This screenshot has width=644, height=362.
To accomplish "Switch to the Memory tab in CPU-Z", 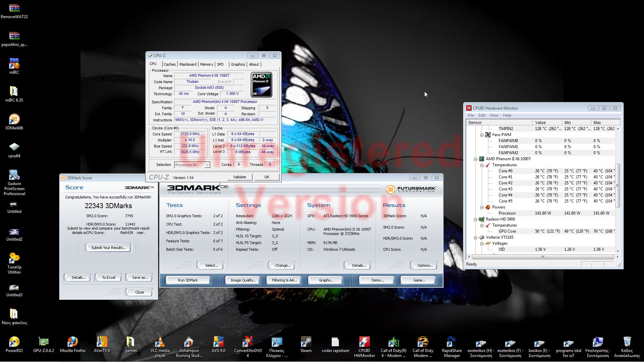I will click(207, 64).
